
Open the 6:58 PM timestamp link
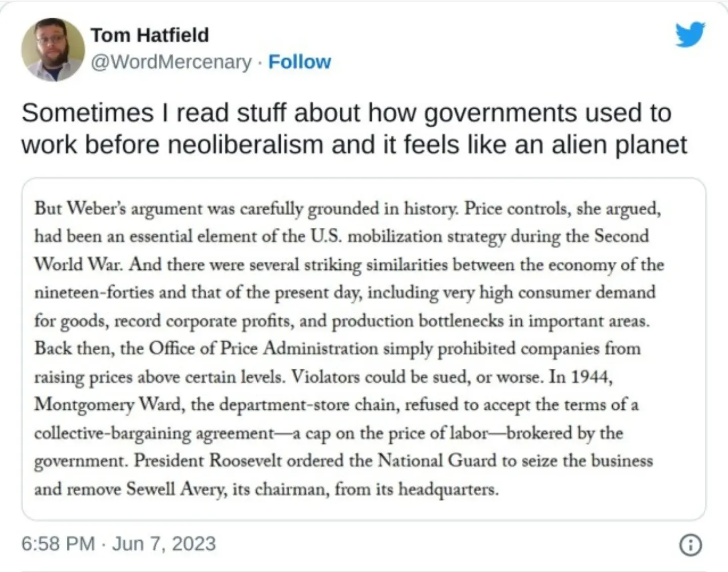coord(58,544)
